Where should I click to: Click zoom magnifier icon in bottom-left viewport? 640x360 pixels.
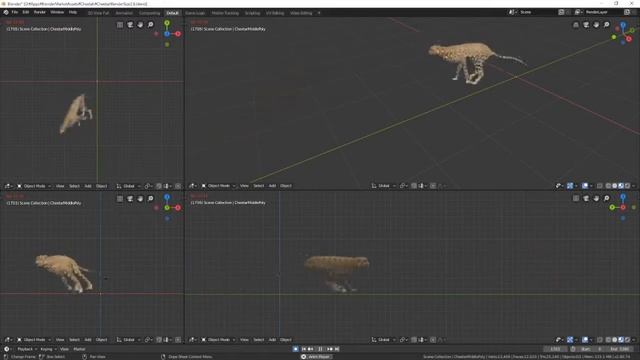pyautogui.click(x=151, y=199)
